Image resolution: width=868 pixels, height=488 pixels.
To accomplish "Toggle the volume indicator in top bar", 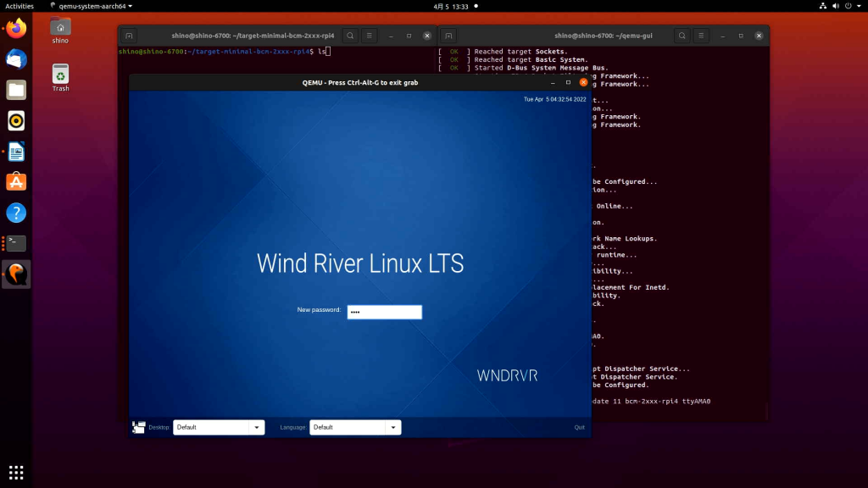I will click(834, 4).
